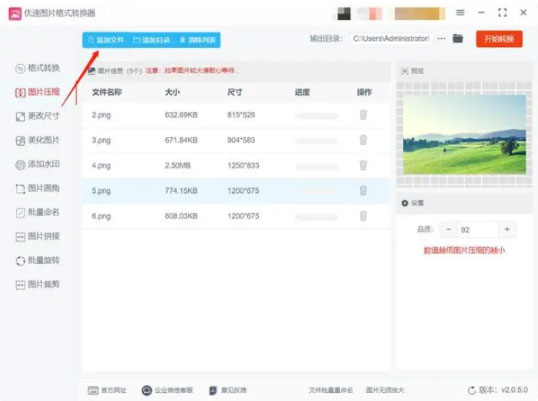Delete 2.png using its trash icon
This screenshot has height=401, width=538.
coord(363,115)
